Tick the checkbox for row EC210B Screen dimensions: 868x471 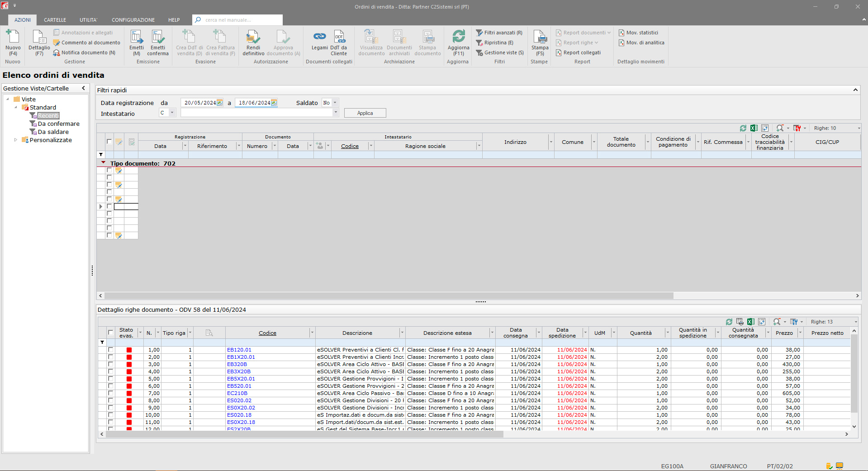(x=110, y=393)
